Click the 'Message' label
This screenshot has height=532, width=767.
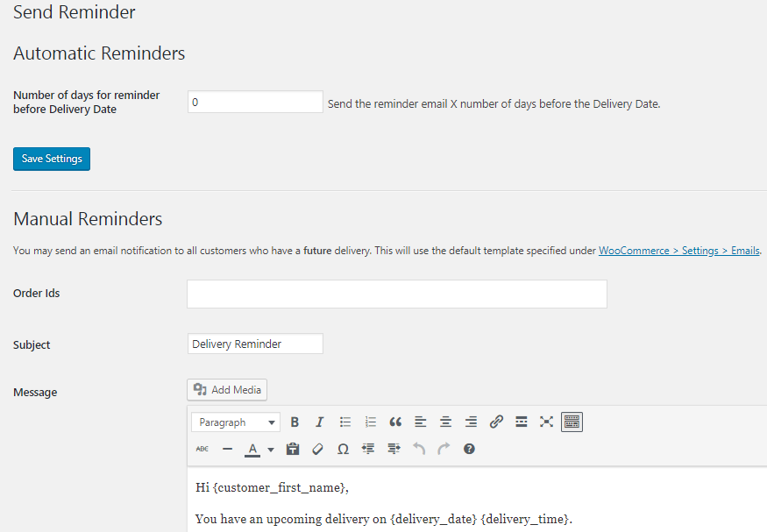click(35, 392)
